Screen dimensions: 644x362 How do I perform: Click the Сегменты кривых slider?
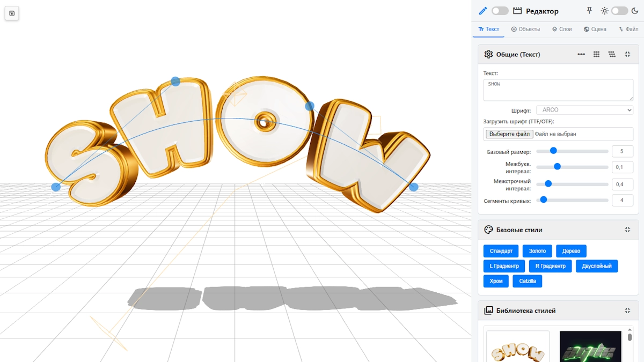pos(572,200)
